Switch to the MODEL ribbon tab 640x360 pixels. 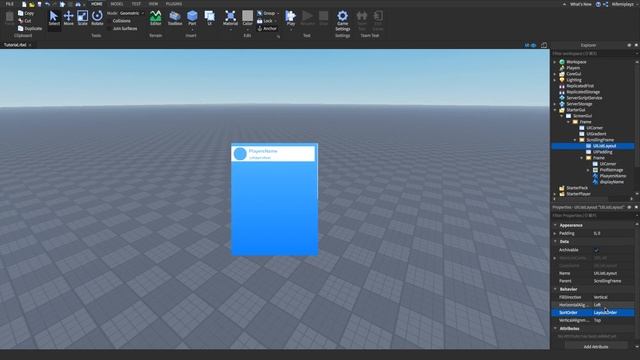[117, 4]
